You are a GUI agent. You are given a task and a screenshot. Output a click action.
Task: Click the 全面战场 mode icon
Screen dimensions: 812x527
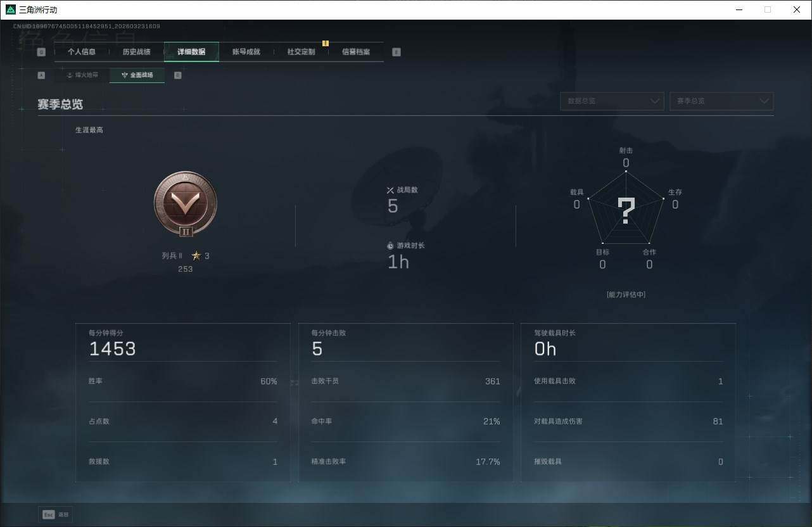point(125,75)
